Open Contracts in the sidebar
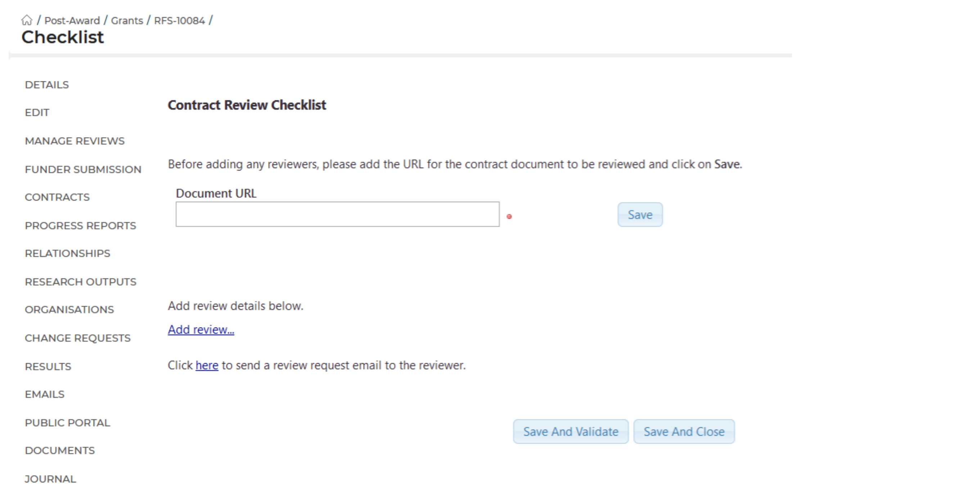Viewport: 980px width, 496px height. point(57,197)
